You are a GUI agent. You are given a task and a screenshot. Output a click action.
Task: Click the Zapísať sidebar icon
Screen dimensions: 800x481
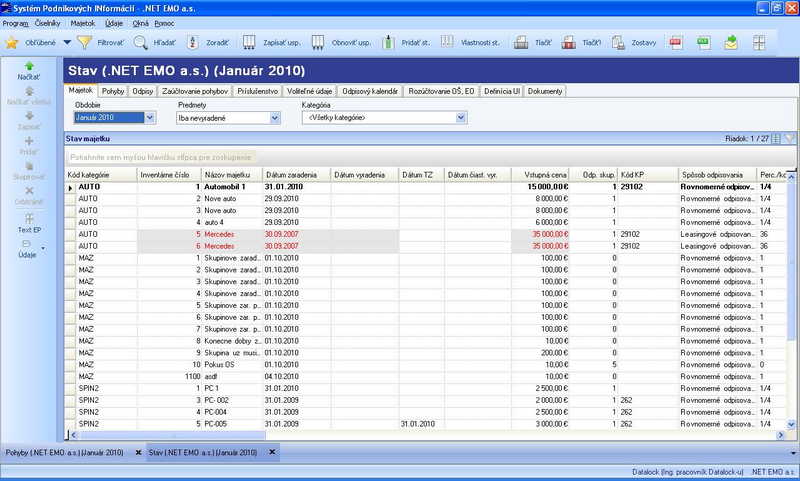[29, 116]
